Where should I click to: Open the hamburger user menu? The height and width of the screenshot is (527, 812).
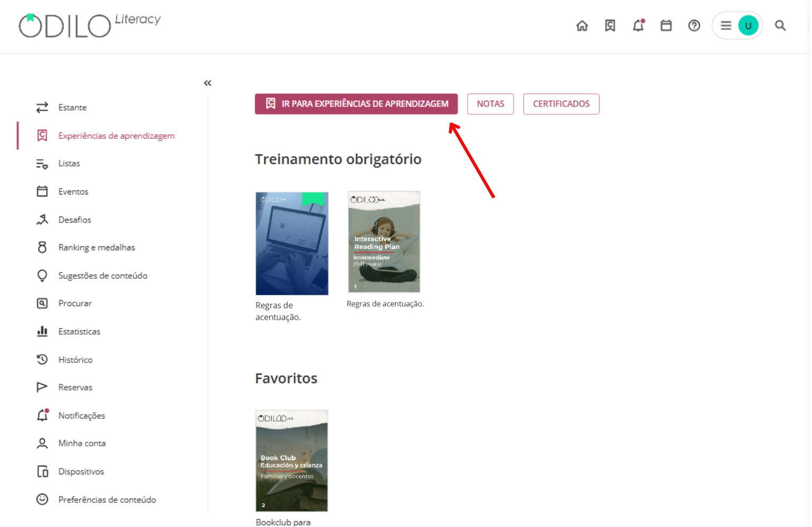[726, 25]
